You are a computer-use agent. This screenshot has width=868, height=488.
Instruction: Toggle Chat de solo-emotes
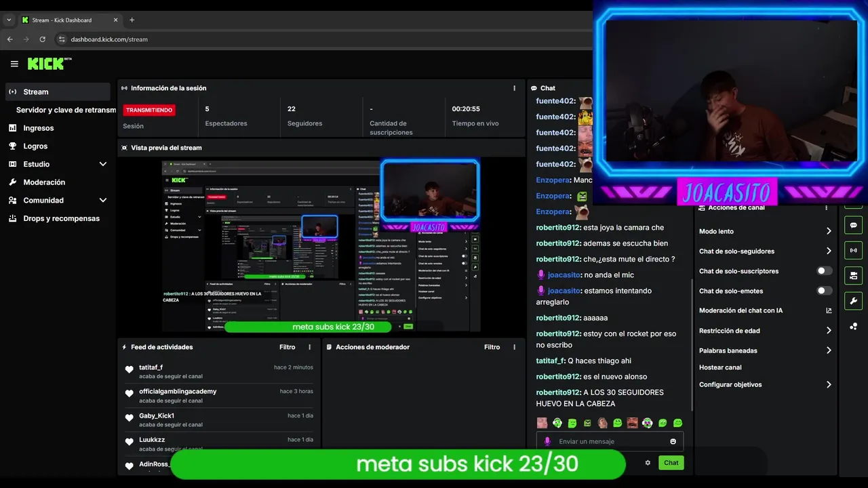click(824, 291)
